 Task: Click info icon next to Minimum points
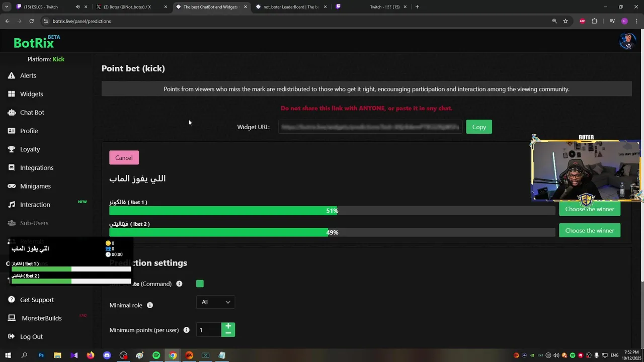186,330
